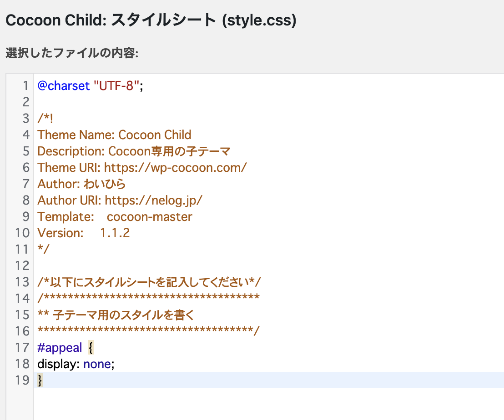
Task: Click the wp-cocoon.com Theme URI text
Action: [x=175, y=168]
